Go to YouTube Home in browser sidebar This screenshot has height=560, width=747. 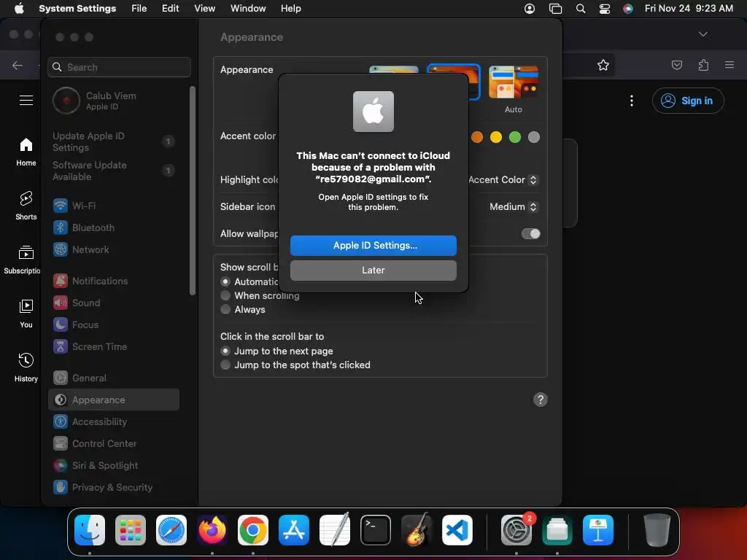pyautogui.click(x=26, y=152)
